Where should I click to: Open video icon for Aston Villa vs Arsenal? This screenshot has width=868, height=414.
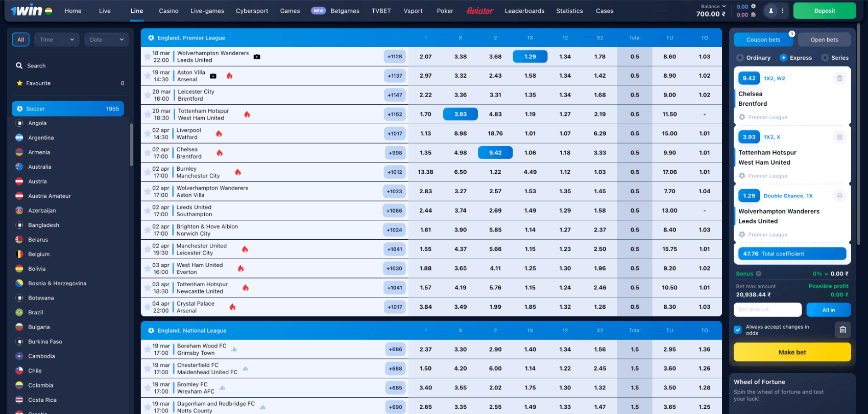pyautogui.click(x=213, y=76)
